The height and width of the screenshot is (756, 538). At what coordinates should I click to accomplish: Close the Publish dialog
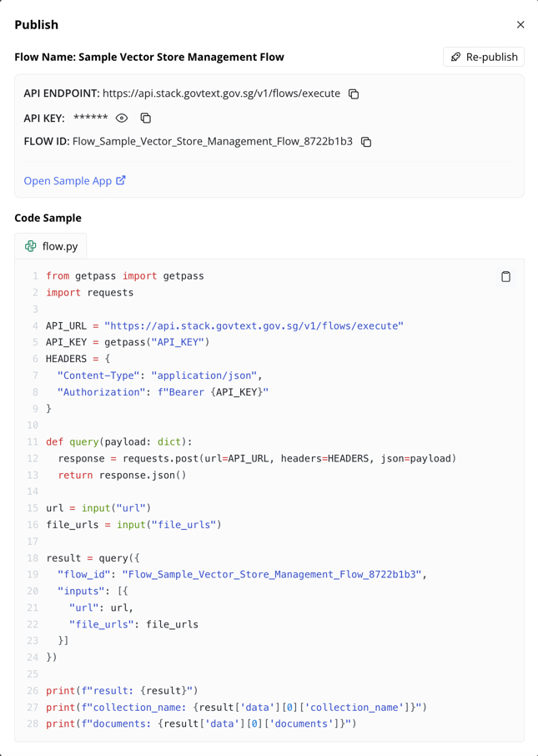520,24
